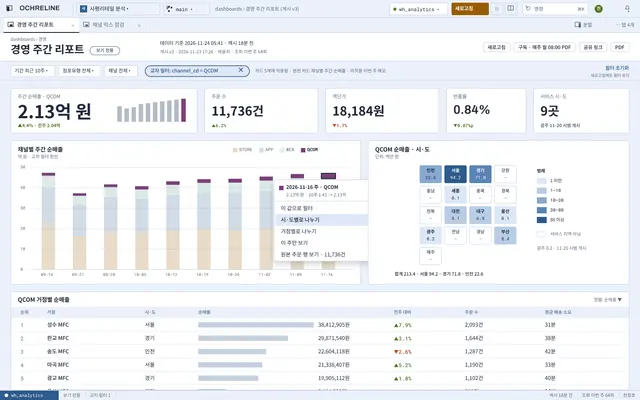The image size is (640, 400).
Task: Toggle the sidebar icon beside OCHRELINE logo
Action: [x=10, y=8]
